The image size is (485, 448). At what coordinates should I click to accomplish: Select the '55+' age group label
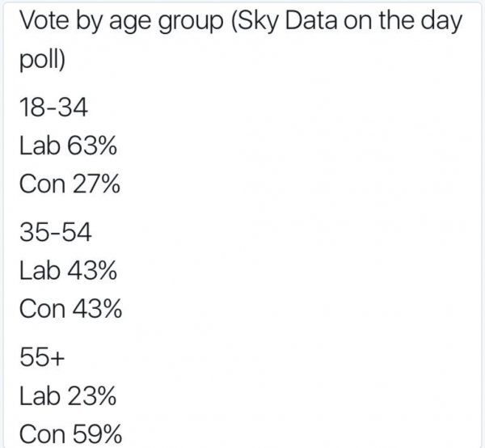(42, 357)
